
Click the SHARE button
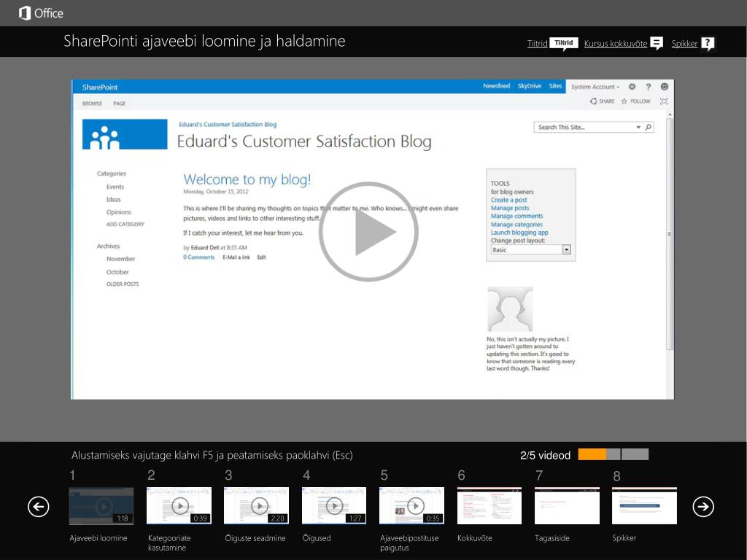[x=602, y=101]
